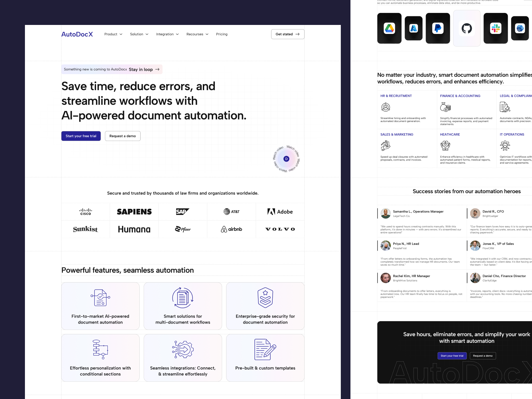
Task: Select the Pre-built & custom templates icon
Action: coord(265,349)
